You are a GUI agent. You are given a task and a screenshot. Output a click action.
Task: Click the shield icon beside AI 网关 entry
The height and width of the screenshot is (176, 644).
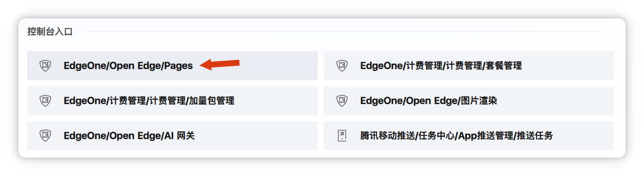tap(45, 135)
